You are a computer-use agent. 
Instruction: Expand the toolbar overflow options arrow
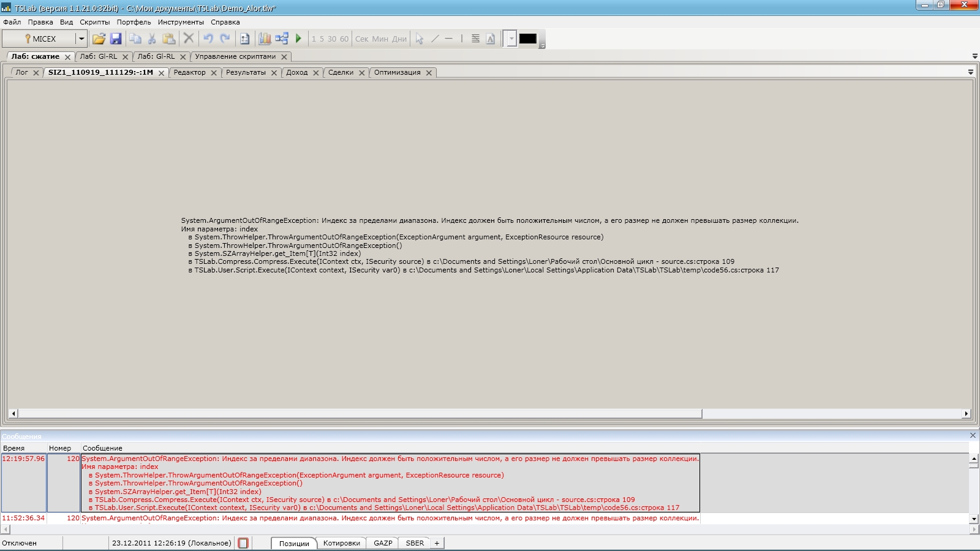coord(542,45)
